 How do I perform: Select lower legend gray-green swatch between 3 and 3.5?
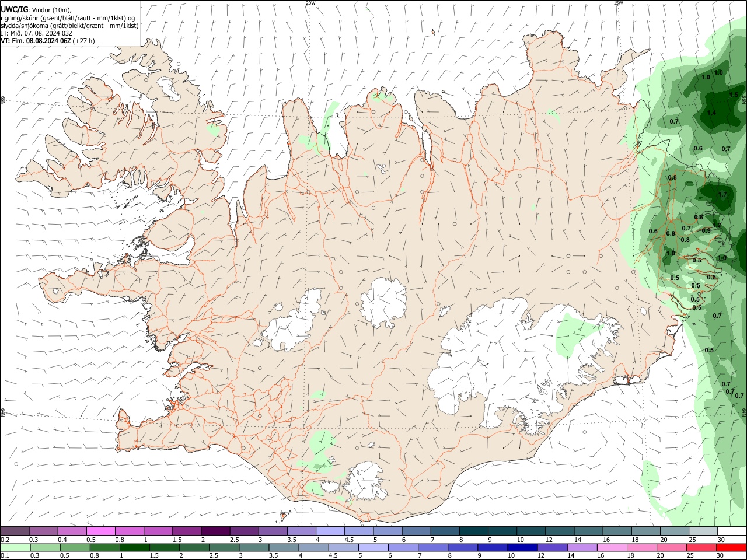[x=254, y=547]
